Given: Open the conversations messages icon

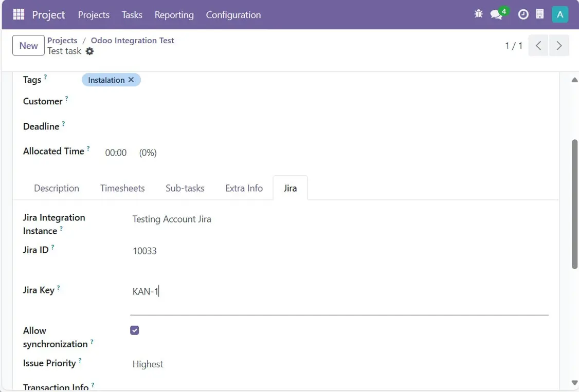Looking at the screenshot, I should [x=496, y=14].
